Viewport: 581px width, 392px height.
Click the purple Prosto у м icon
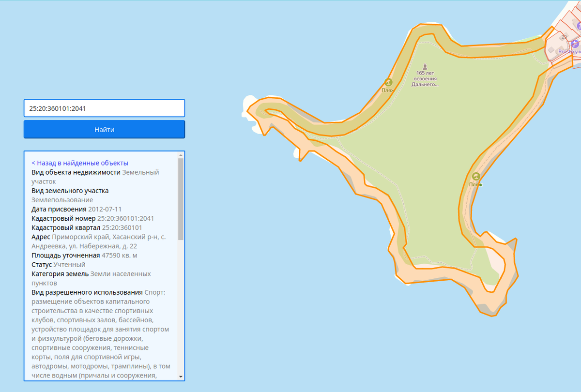pos(575,44)
